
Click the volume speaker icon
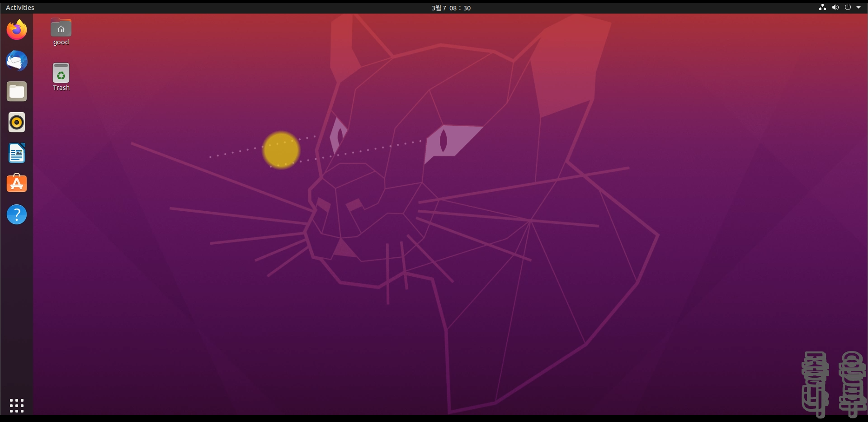coord(835,7)
